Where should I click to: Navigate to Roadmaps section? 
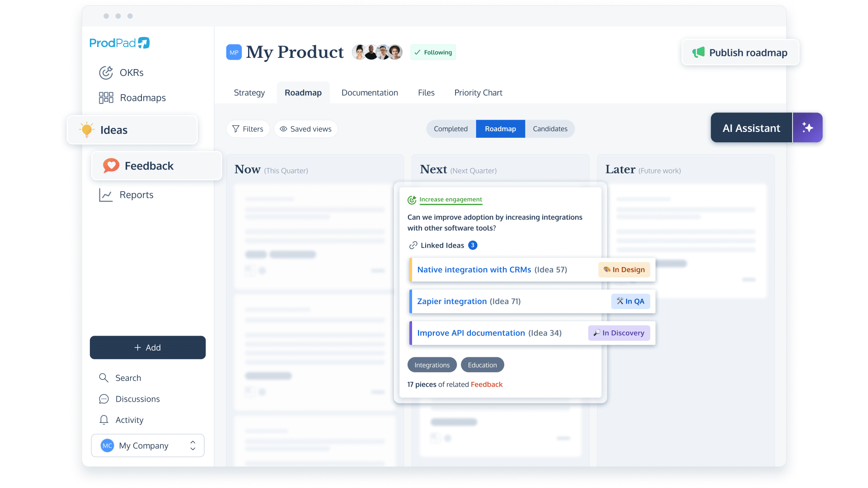pyautogui.click(x=142, y=97)
